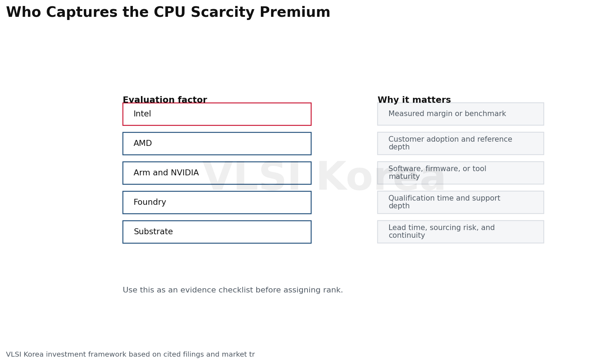Click the evidence checklist note text
The width and height of the screenshot is (616, 364).
tap(233, 290)
